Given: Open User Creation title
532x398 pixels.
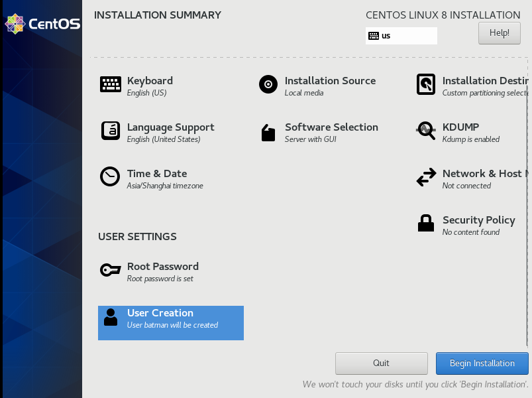Looking at the screenshot, I should [x=160, y=313].
